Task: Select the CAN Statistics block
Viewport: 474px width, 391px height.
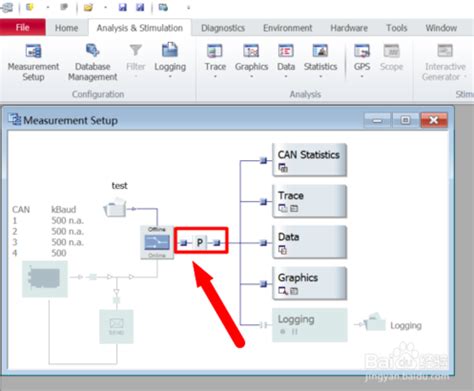Action: (309, 160)
